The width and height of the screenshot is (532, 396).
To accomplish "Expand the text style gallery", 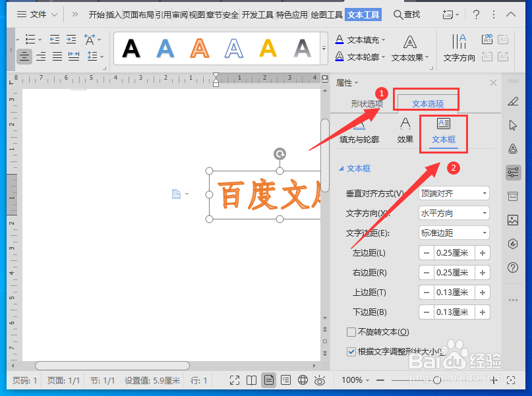I will click(x=324, y=49).
